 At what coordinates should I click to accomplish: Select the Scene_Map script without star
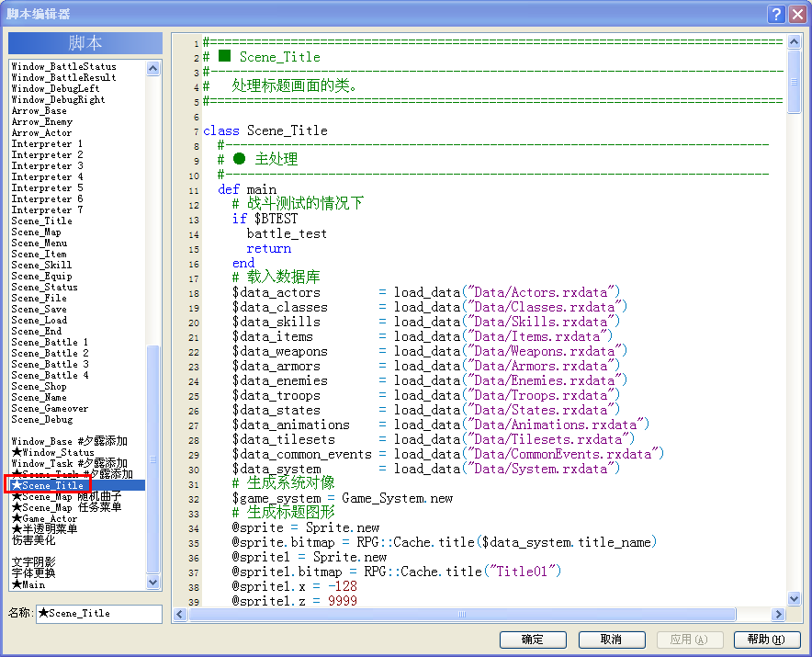pos(36,232)
